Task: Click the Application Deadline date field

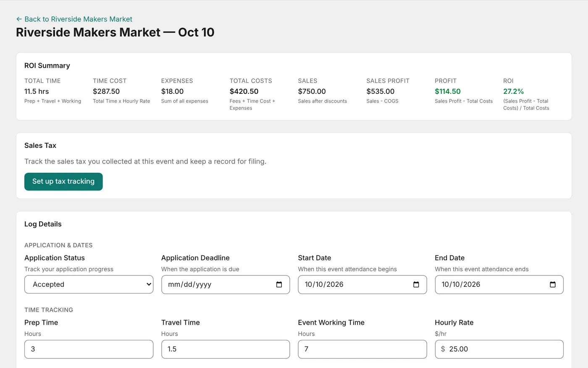Action: point(226,285)
